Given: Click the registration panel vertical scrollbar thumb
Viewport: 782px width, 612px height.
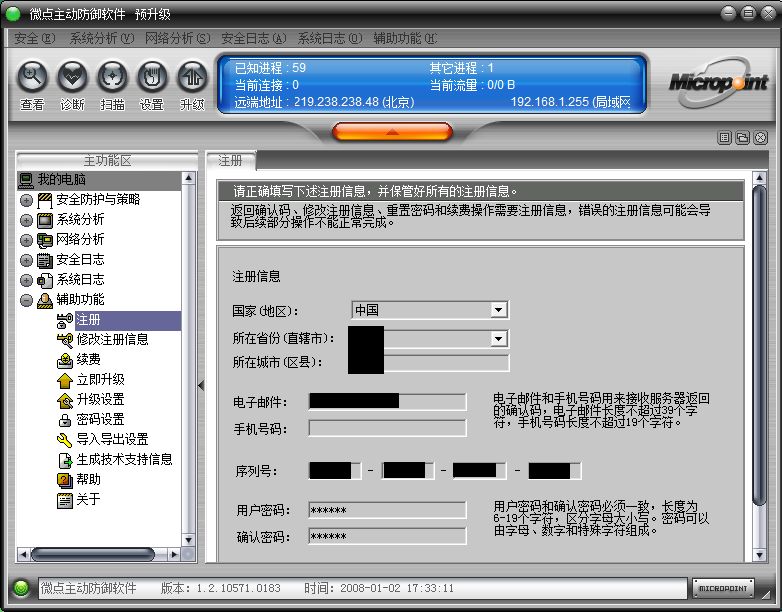Looking at the screenshot, I should coord(759,345).
